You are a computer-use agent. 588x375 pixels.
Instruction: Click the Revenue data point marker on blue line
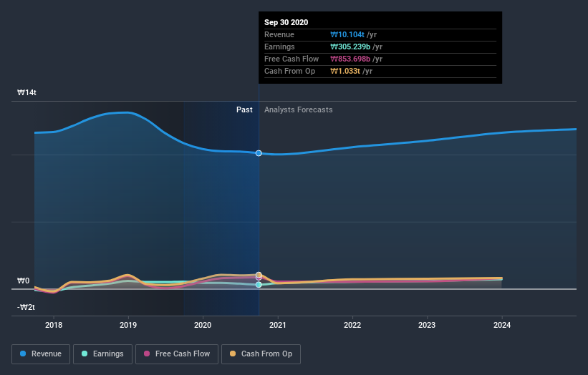(x=259, y=153)
